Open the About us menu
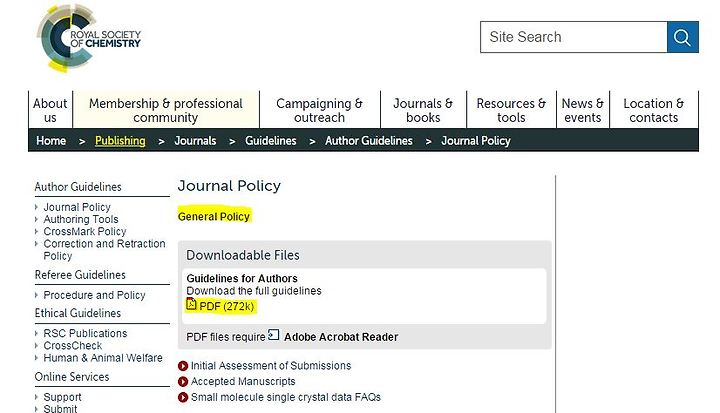720x413 pixels. pyautogui.click(x=50, y=110)
